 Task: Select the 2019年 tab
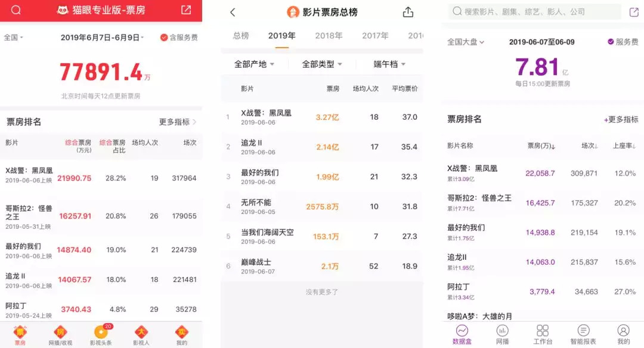coord(281,36)
